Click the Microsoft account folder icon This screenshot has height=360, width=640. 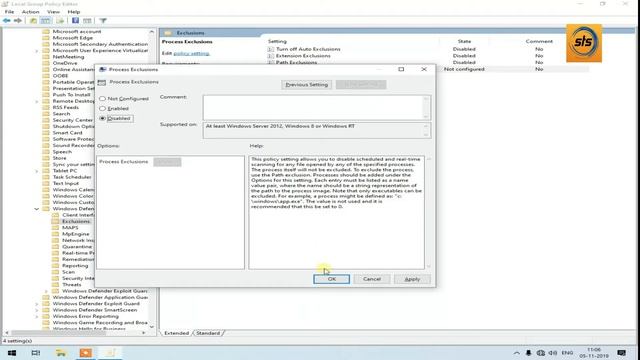pyautogui.click(x=46, y=31)
